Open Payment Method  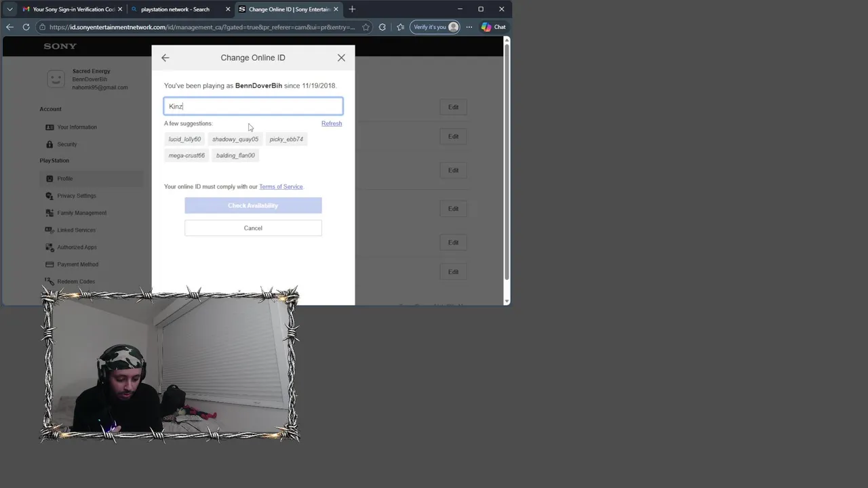coord(77,264)
